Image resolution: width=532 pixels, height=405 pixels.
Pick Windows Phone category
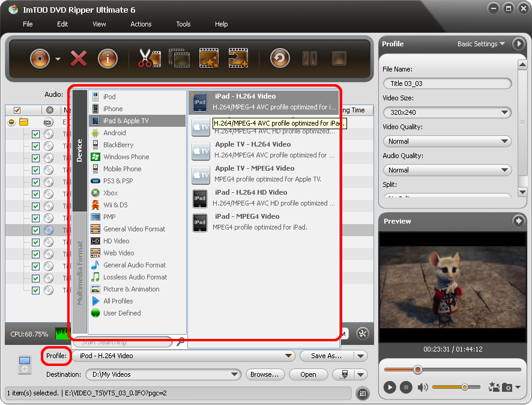tap(138, 157)
